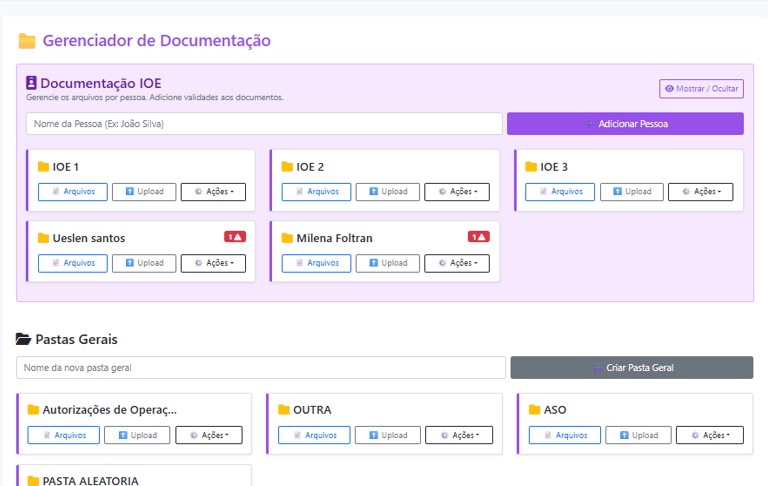Expand the Ações dropdown for OUTRA

click(459, 435)
